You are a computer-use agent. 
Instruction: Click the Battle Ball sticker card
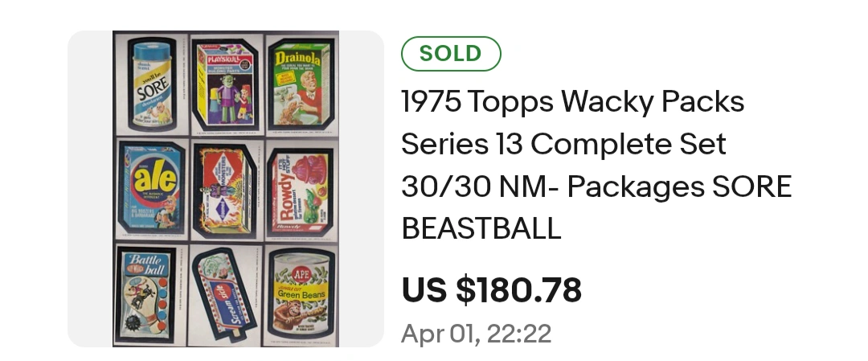(145, 294)
